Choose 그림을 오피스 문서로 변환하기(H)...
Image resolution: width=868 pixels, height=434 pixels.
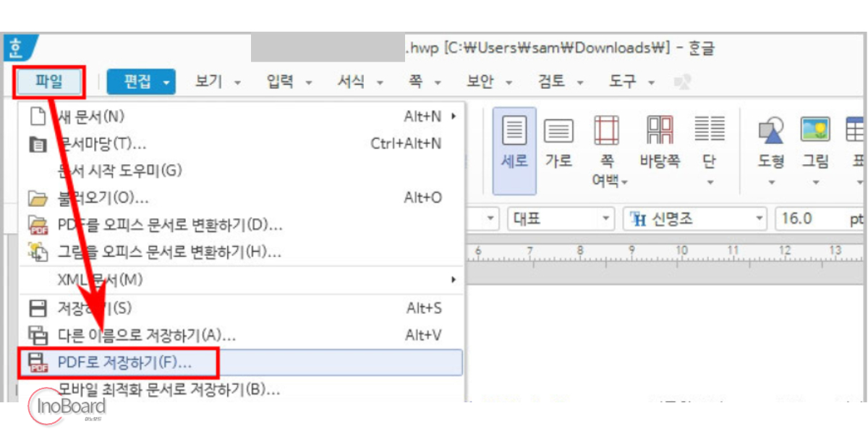click(x=241, y=252)
